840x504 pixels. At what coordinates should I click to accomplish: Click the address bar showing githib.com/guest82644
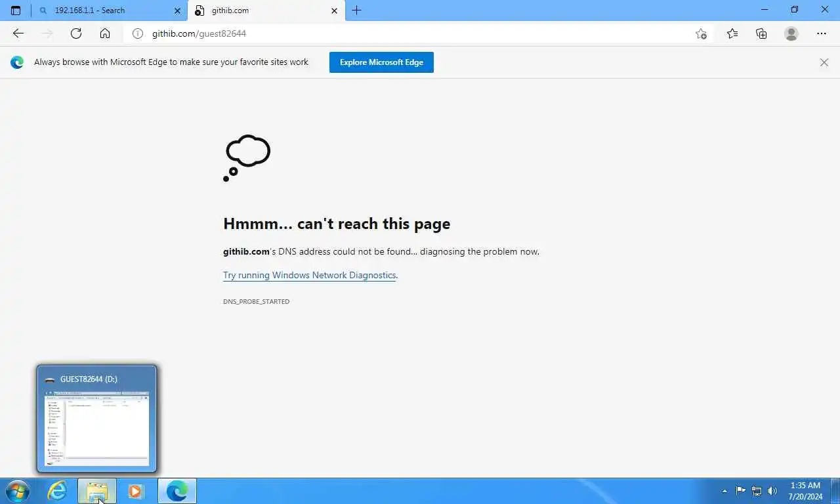(420, 33)
